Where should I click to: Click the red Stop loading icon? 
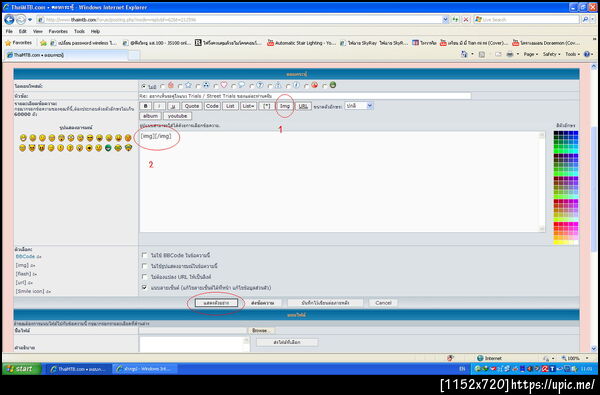466,19
